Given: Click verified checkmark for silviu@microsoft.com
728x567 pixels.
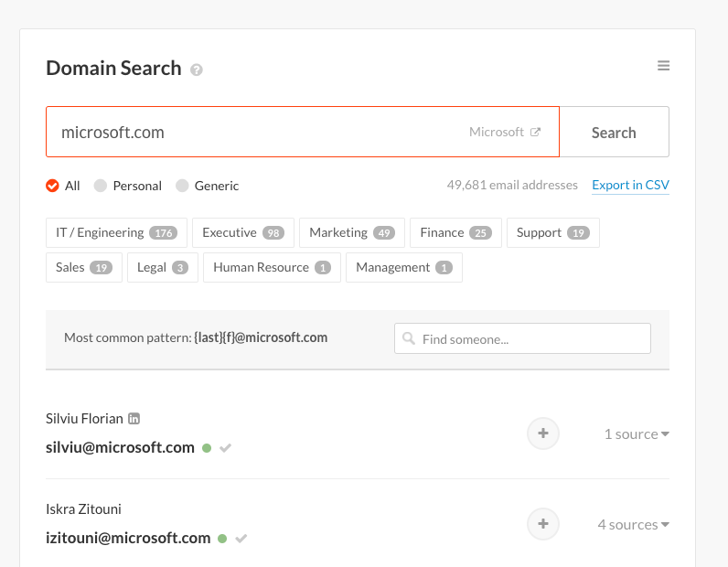Looking at the screenshot, I should tap(226, 448).
